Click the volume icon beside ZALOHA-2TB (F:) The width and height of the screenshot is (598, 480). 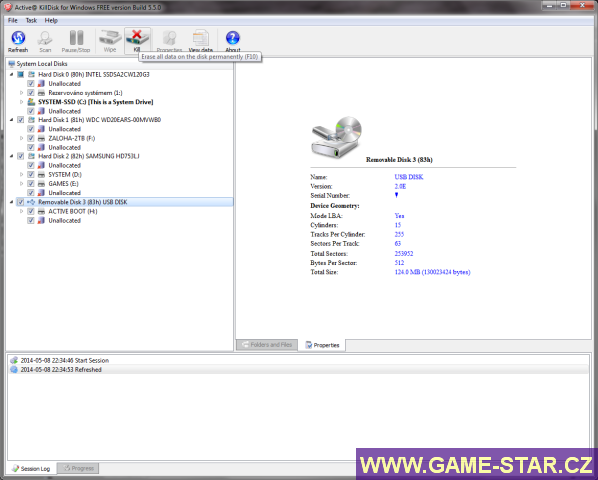(42, 138)
